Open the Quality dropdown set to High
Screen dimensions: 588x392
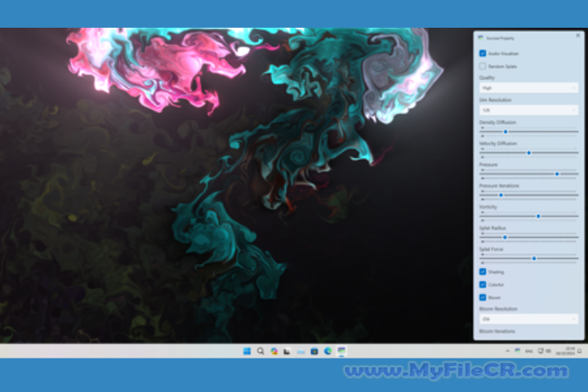(528, 87)
